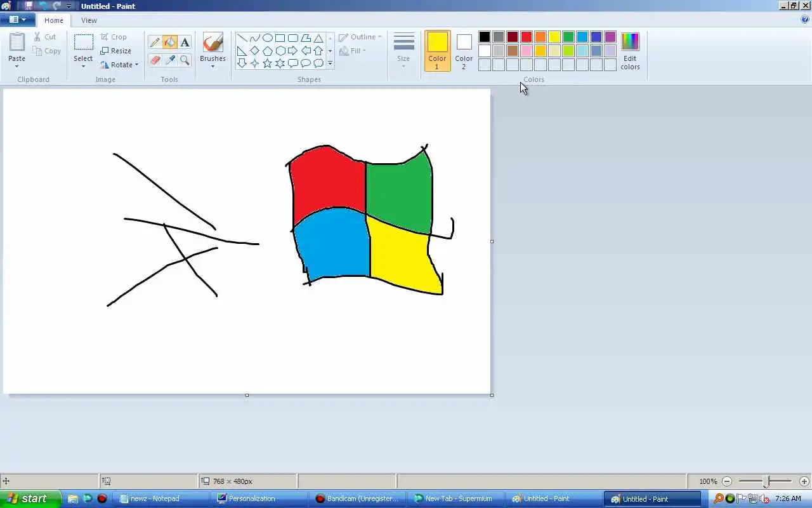Click the Cut button
This screenshot has height=508, width=812.
(x=44, y=37)
